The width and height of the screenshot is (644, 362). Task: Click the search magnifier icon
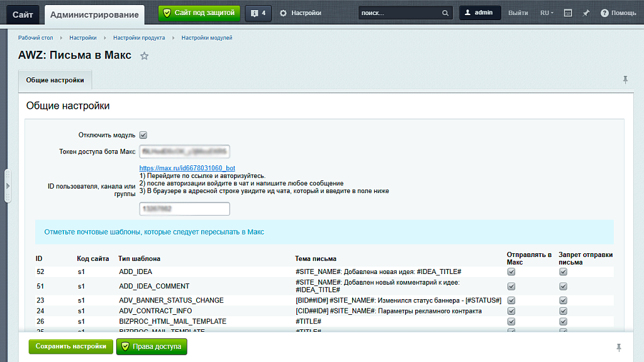(x=445, y=13)
